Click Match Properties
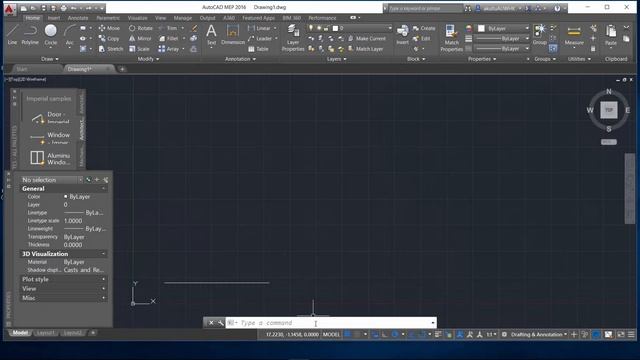The image size is (640, 360). point(451,38)
